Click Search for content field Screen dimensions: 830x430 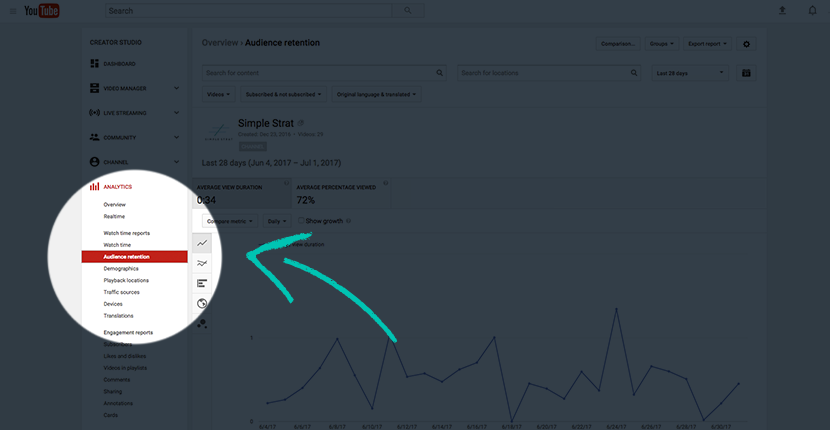(324, 73)
